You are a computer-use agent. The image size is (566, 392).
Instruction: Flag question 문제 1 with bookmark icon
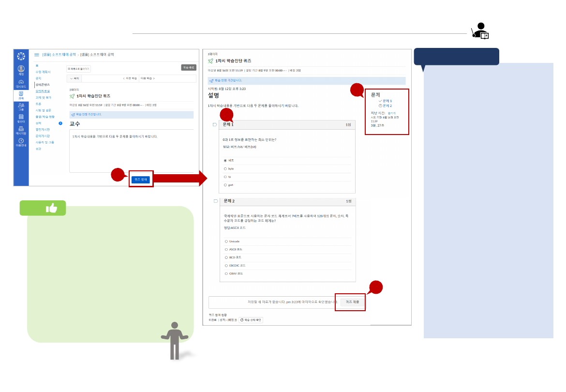pos(215,125)
